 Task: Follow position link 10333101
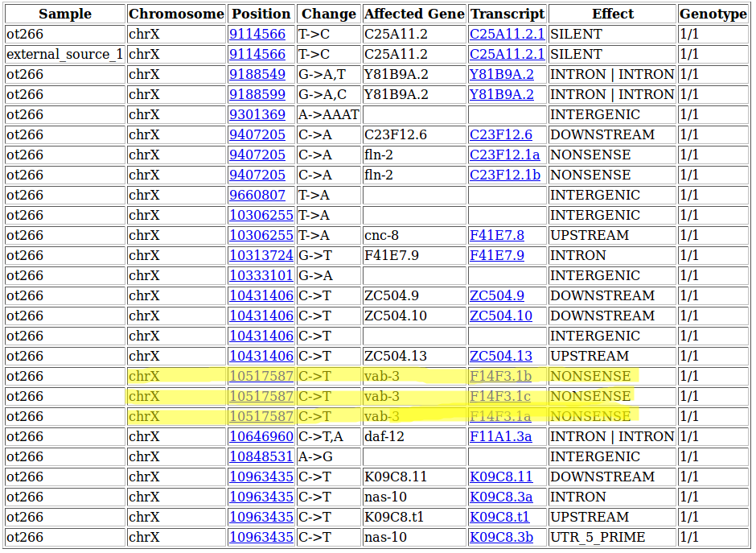(x=261, y=275)
